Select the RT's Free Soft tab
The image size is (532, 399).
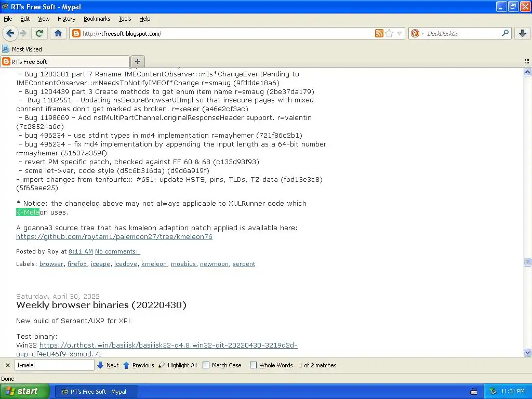(x=65, y=61)
